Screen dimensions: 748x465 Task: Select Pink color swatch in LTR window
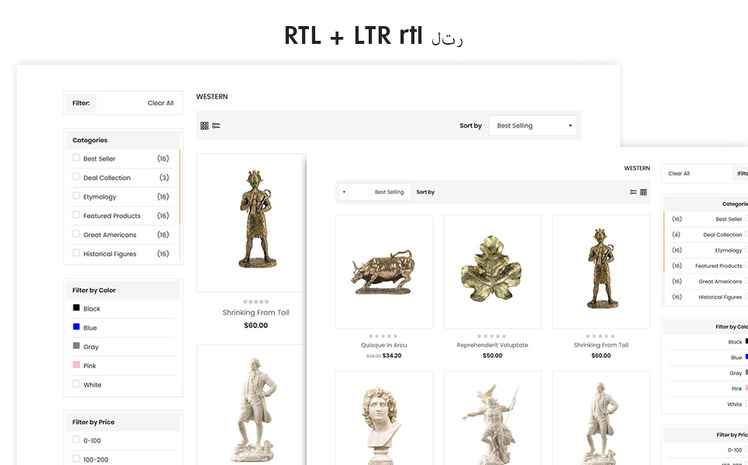coord(76,365)
